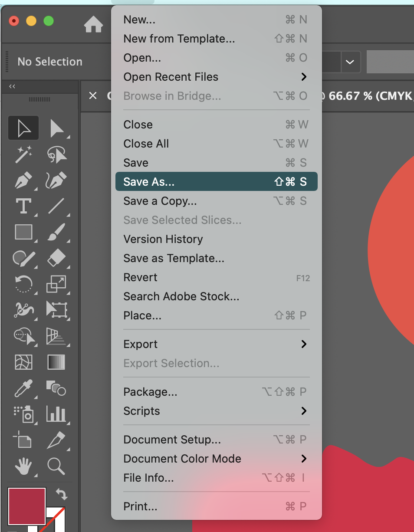Select the Magic Wand tool
This screenshot has height=532, width=414.
point(23,154)
